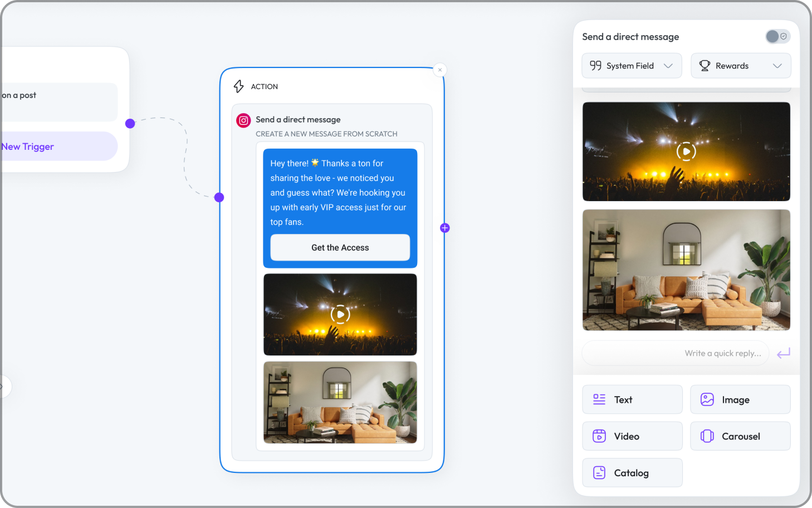Click the "on a post" trigger row

point(58,102)
